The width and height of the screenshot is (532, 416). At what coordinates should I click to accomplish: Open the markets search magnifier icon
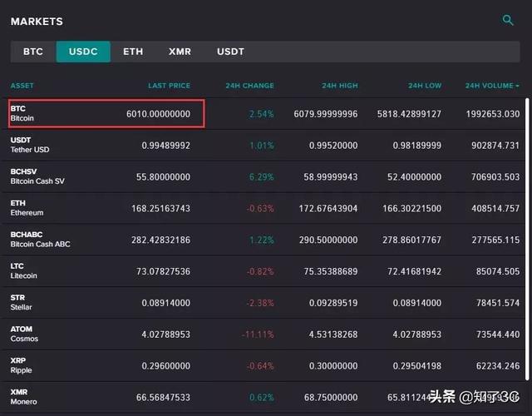pos(508,20)
